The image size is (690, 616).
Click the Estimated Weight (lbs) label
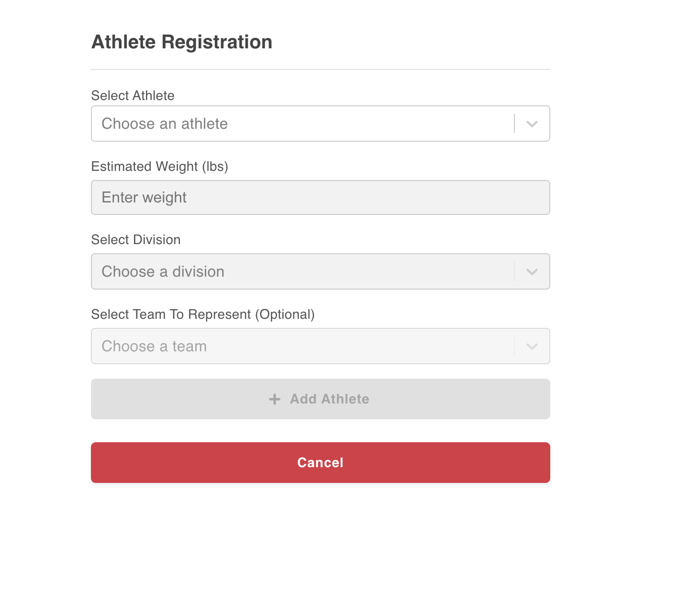tap(159, 167)
